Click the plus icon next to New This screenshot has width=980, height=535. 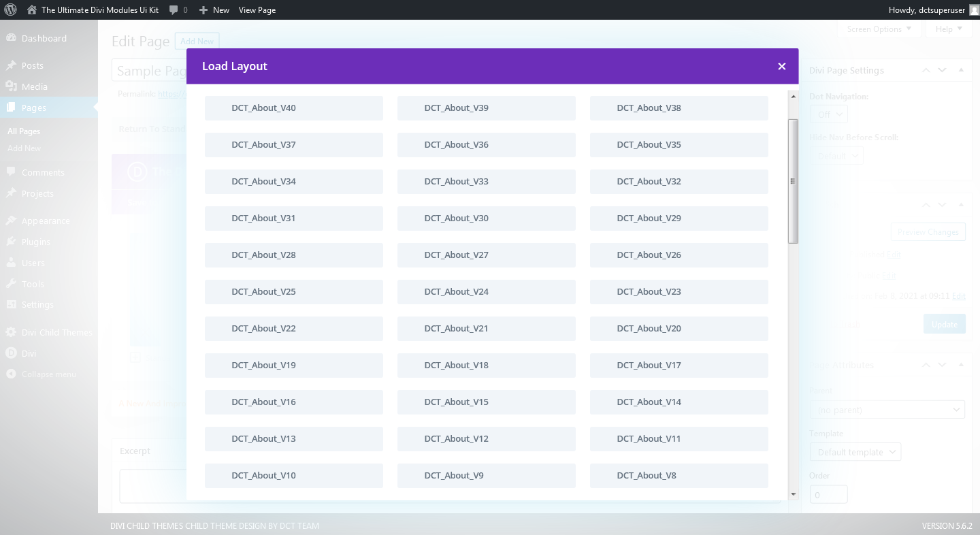click(x=203, y=10)
